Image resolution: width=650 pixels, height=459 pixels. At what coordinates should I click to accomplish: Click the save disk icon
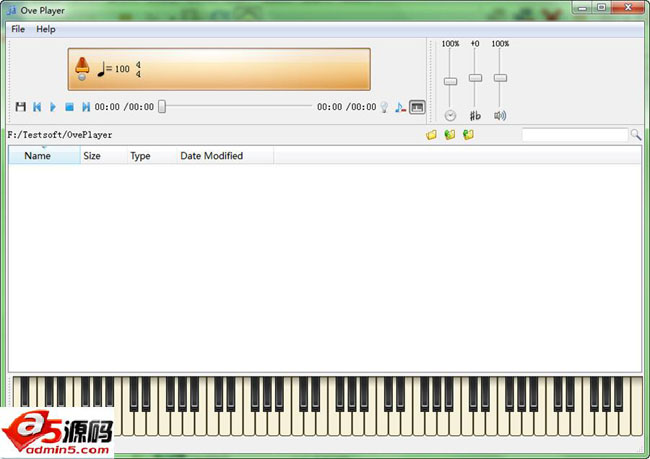20,107
